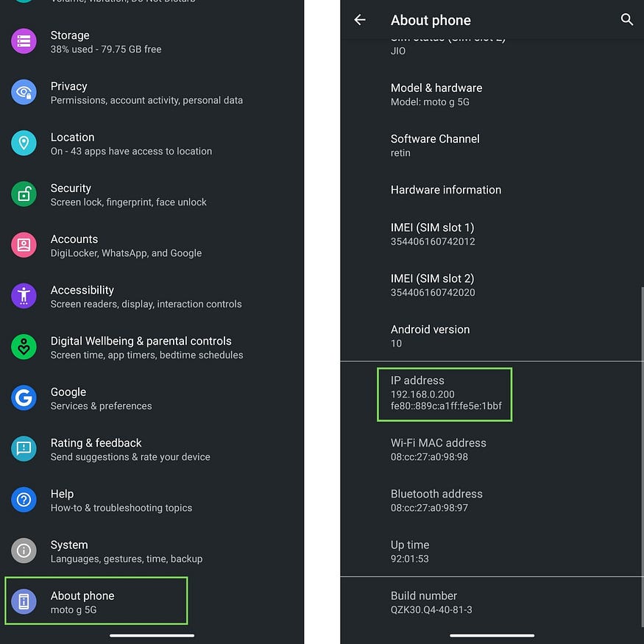Select Software Channel retin row
Image resolution: width=644 pixels, height=644 pixels.
pos(492,145)
